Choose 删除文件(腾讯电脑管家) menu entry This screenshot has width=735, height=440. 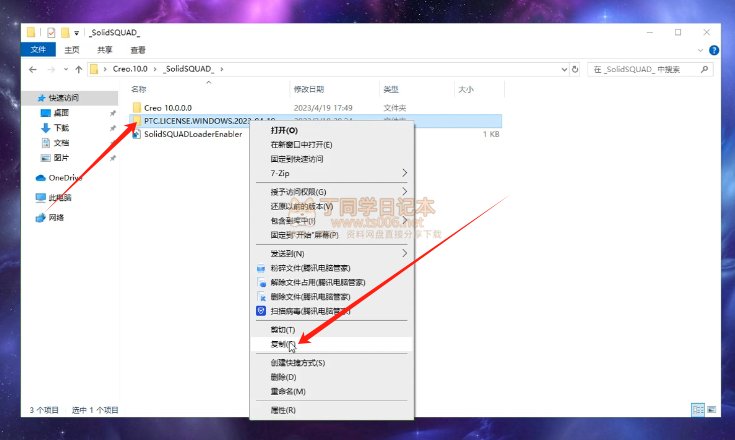tap(332, 297)
